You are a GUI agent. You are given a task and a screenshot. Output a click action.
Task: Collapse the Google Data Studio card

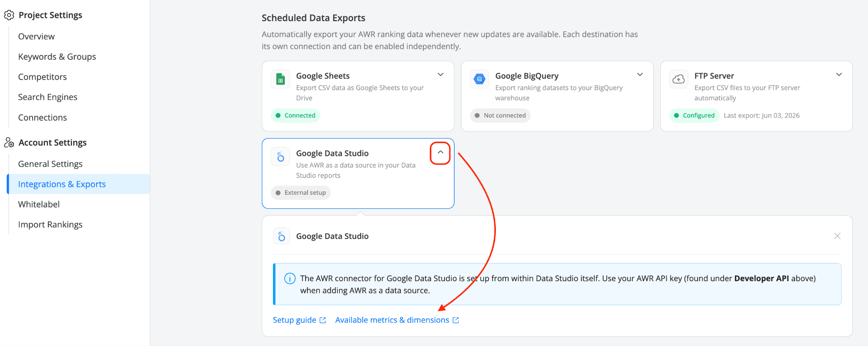(441, 152)
